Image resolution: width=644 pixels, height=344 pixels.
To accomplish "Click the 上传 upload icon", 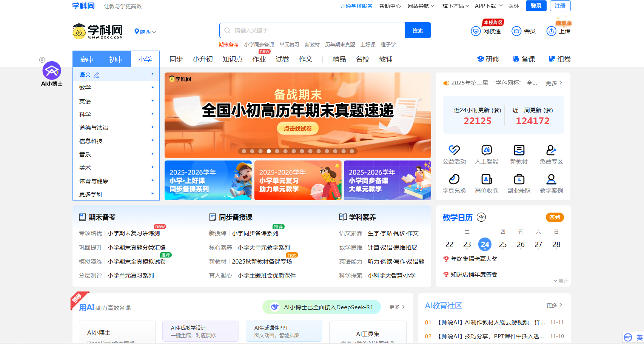I will pos(551,31).
